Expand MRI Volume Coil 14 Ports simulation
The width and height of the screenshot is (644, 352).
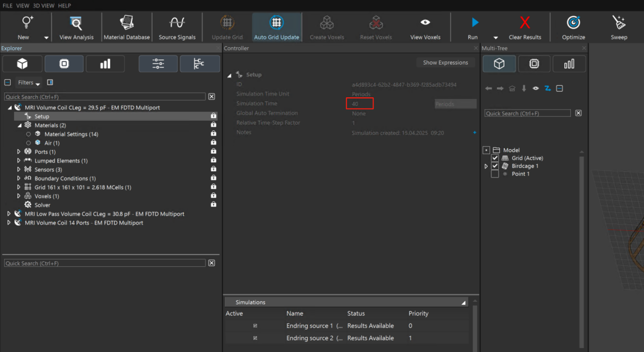9,223
